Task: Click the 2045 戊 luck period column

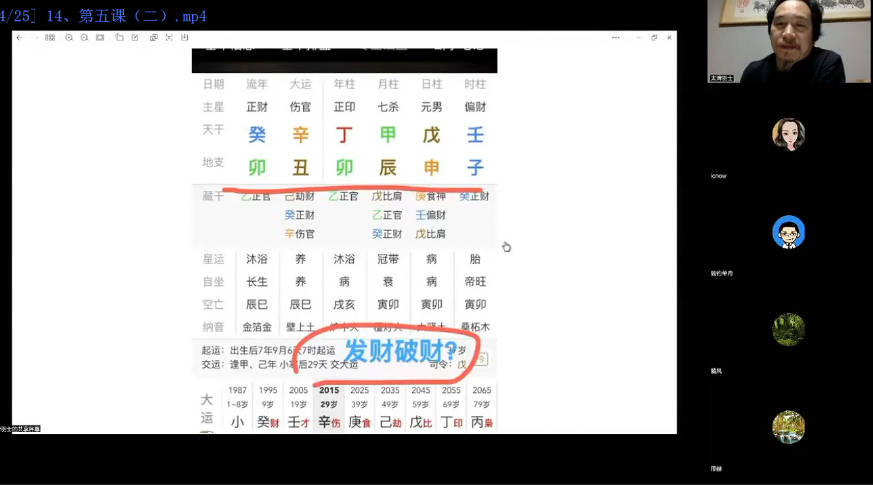Action: 420,410
